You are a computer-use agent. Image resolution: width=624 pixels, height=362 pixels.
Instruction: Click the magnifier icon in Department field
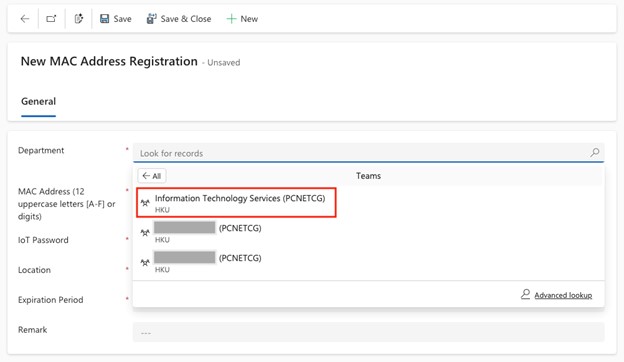pos(595,152)
